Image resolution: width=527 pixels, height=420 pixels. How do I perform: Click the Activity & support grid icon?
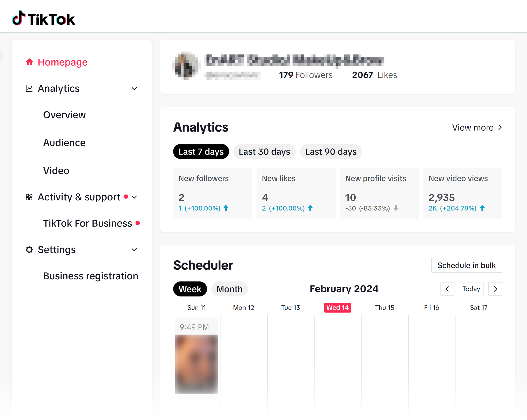[29, 197]
